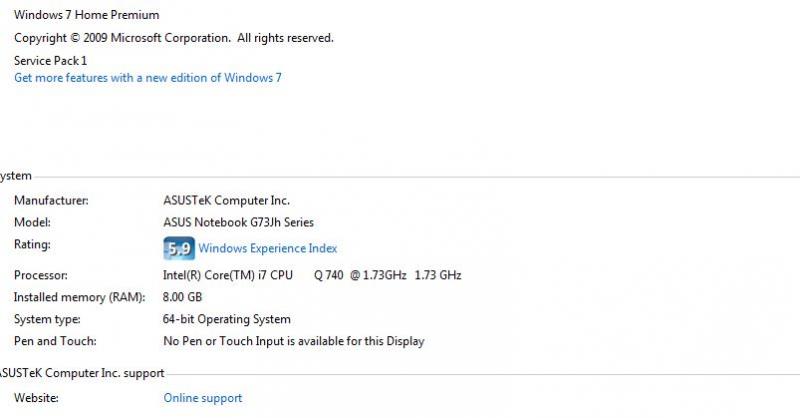Screen dimensions: 800x418
Task: Click the Intel Core i7 processor value
Action: point(312,275)
